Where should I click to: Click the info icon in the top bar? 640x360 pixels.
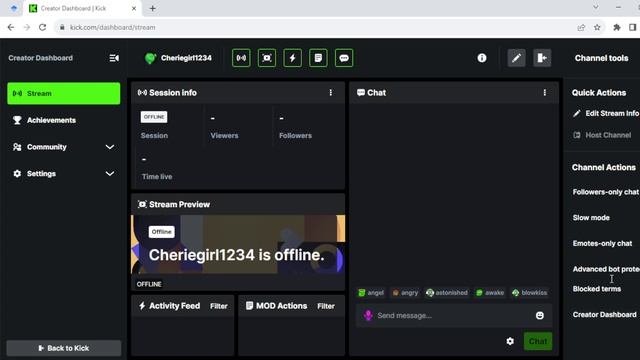(482, 58)
